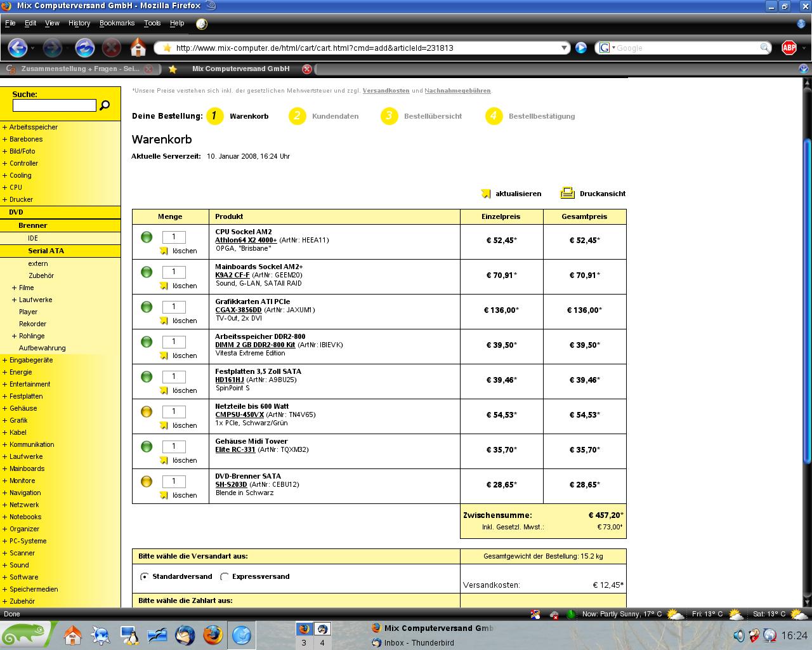Click the Kundendaten step 2 label
The image size is (812, 650).
[335, 116]
